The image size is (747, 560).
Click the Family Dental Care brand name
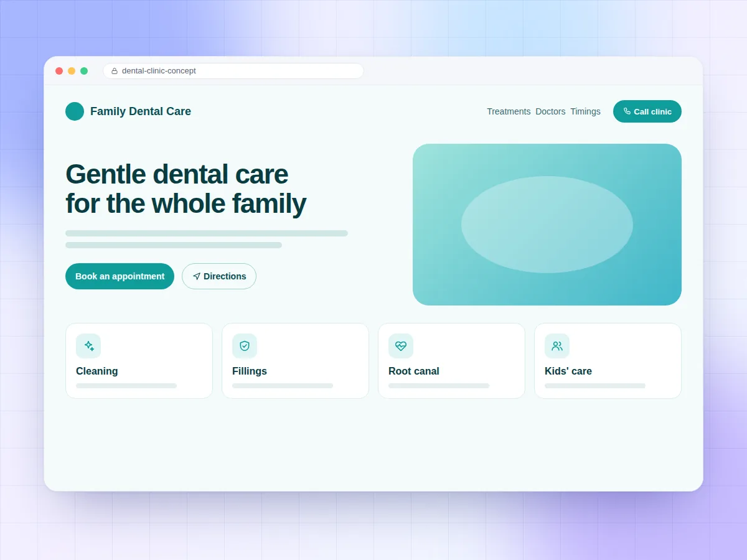coord(141,111)
